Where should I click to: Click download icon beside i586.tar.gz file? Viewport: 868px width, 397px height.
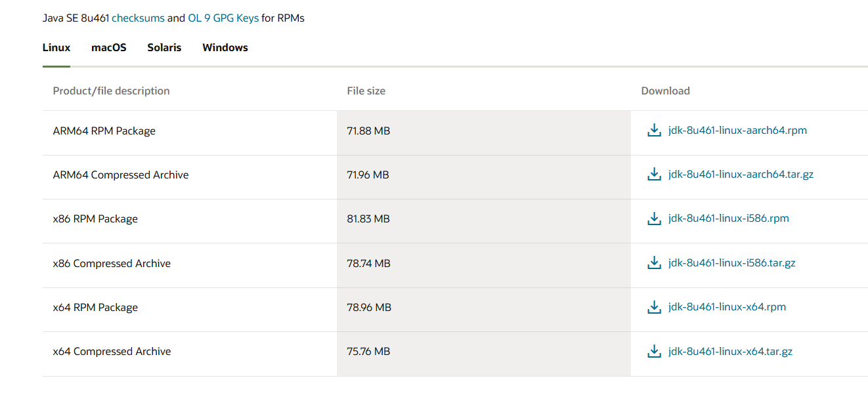coord(654,263)
